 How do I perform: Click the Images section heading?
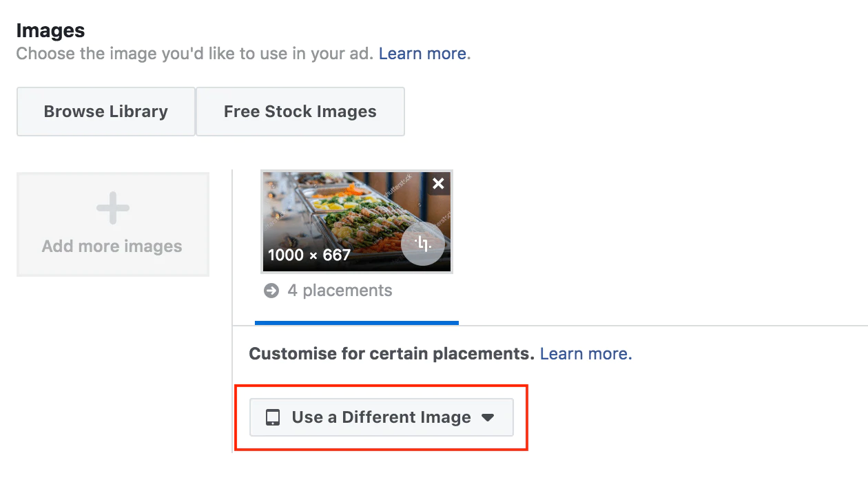50,30
